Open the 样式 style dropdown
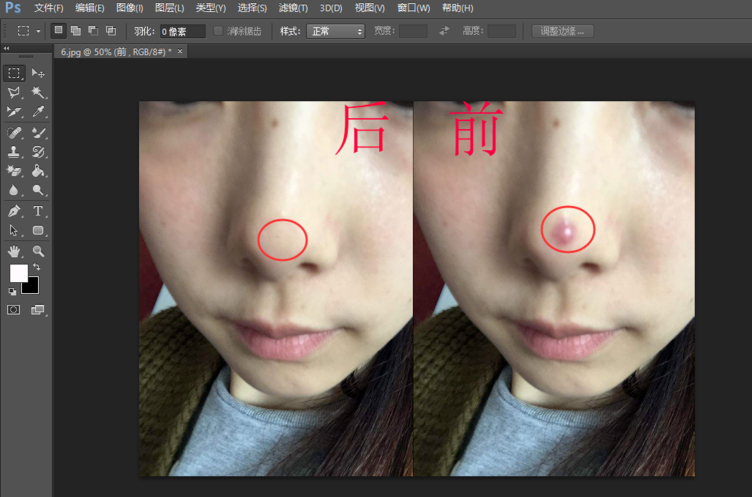This screenshot has height=497, width=752. pyautogui.click(x=335, y=31)
